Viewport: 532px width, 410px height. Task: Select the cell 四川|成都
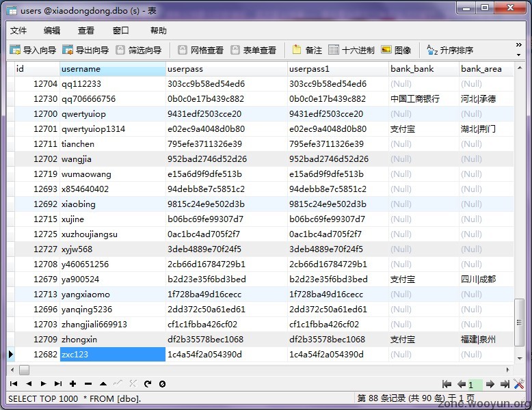tap(487, 279)
